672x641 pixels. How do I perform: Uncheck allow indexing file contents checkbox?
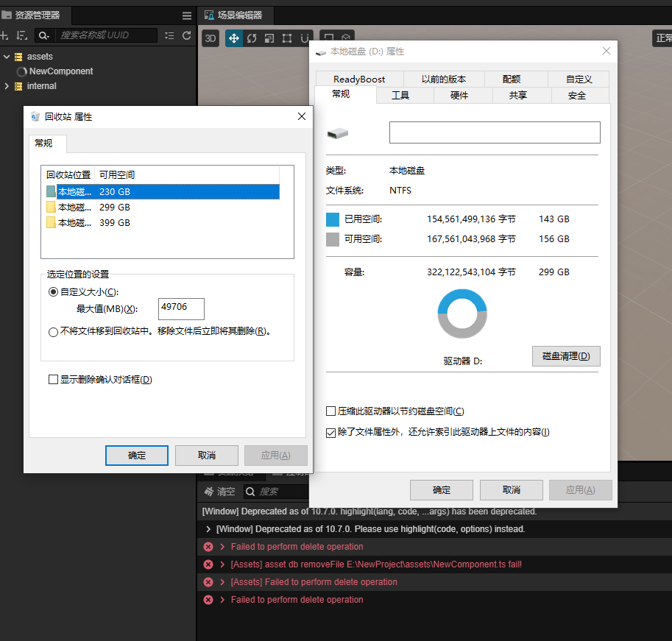coord(331,433)
